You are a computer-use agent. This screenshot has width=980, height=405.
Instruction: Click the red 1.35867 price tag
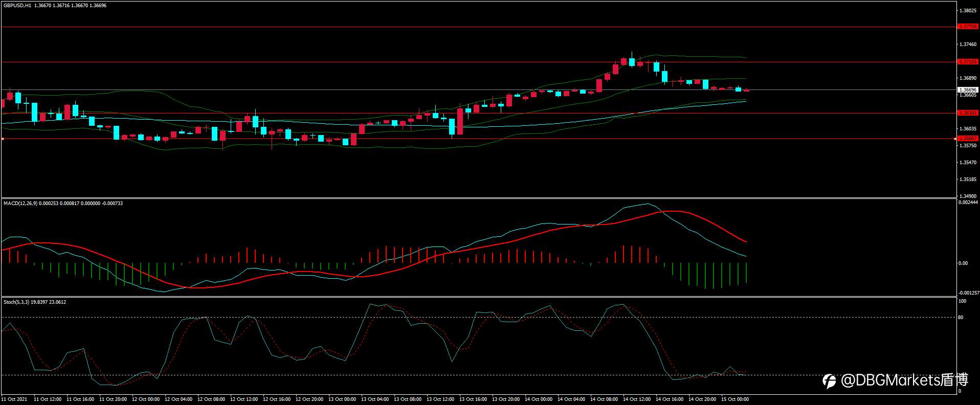point(968,139)
